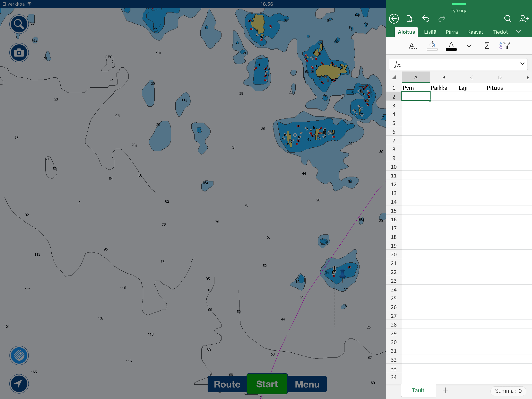Tap the camera screenshot button on map

coord(19,53)
